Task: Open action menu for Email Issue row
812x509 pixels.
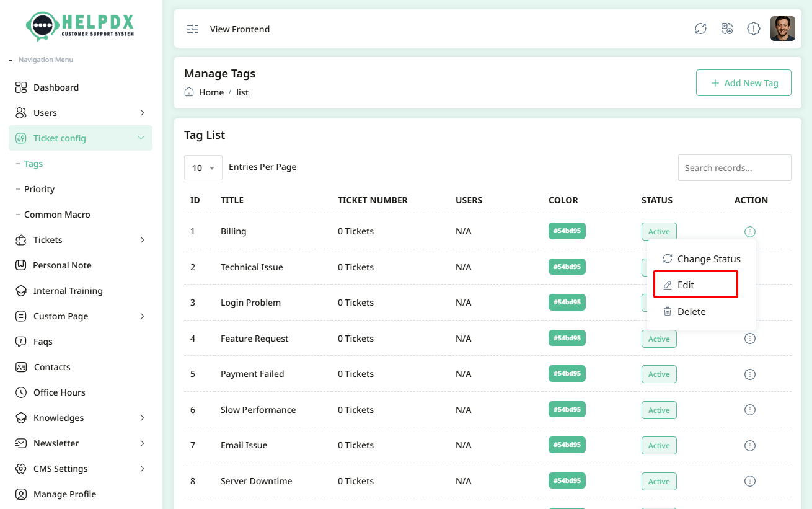Action: tap(750, 446)
